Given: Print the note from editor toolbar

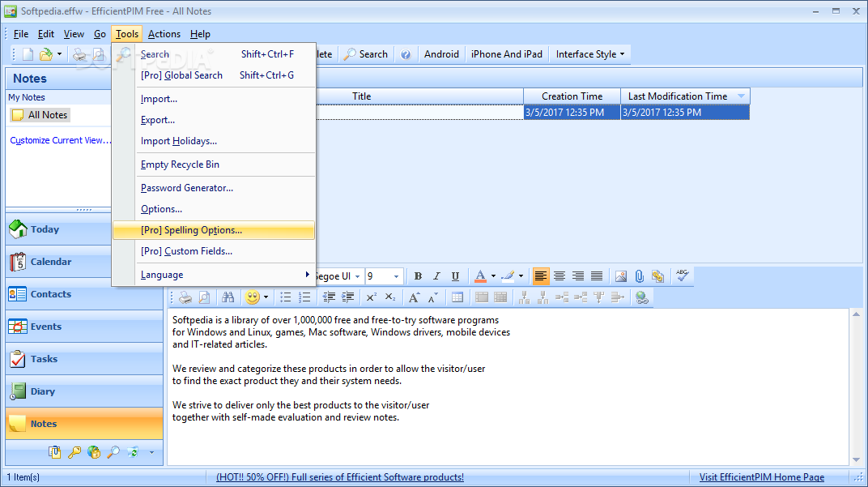Looking at the screenshot, I should coord(185,297).
